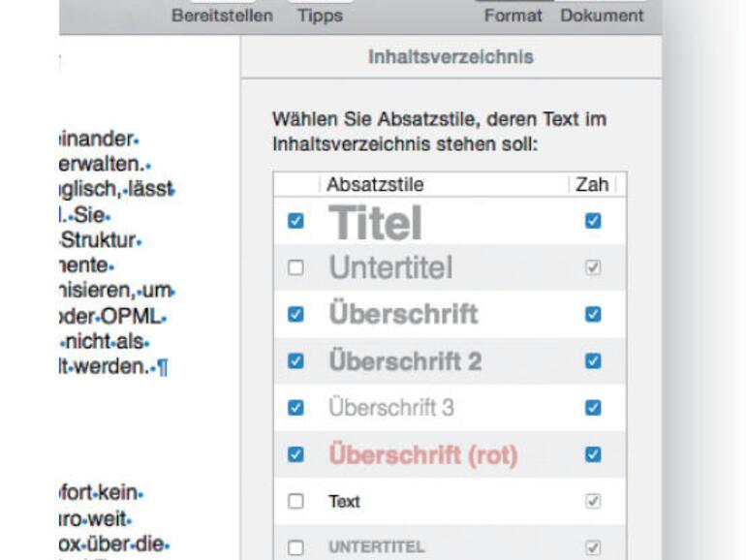The height and width of the screenshot is (560, 746).
Task: Uncheck the Titel paragraph style checkbox
Action: click(296, 221)
